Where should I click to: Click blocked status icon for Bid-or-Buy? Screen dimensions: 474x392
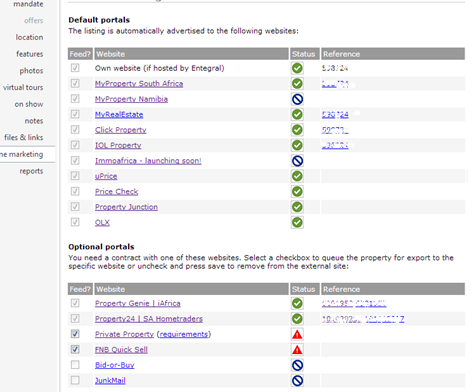click(x=297, y=365)
